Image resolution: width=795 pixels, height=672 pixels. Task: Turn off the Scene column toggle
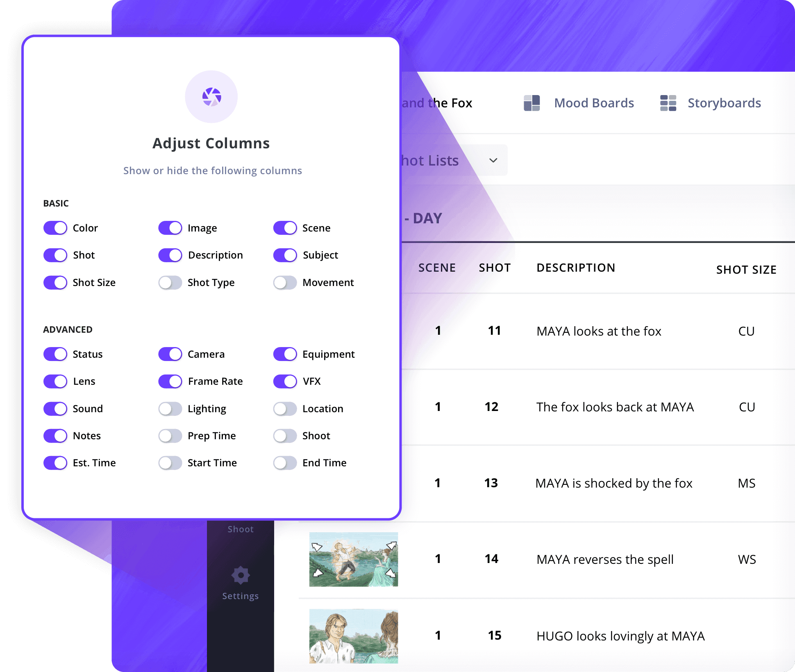click(285, 228)
